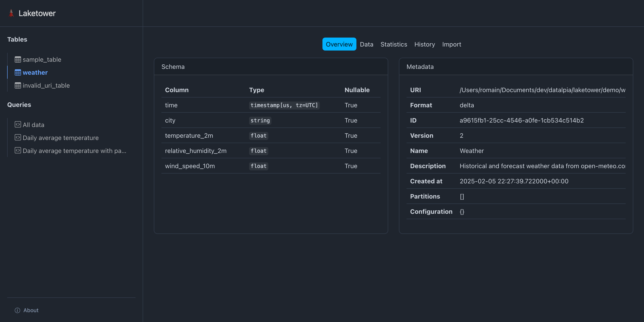Select the weather table in sidebar
Viewport: 644px width, 322px height.
(35, 72)
